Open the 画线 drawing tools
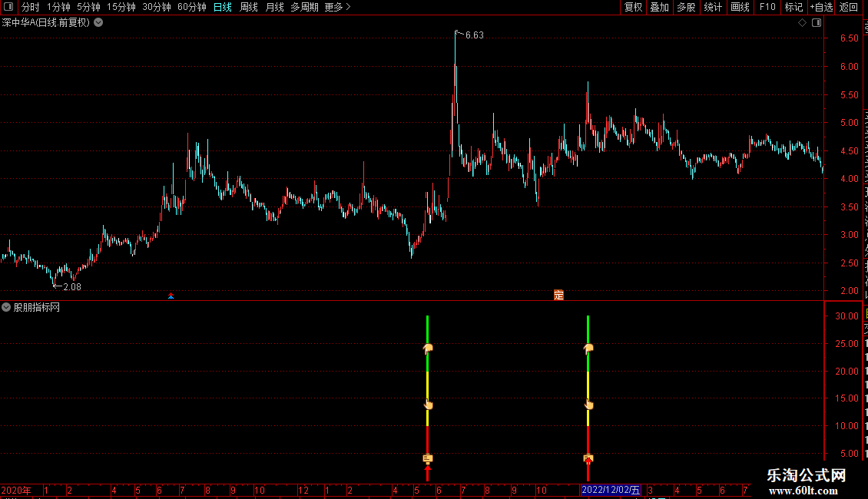 point(740,7)
